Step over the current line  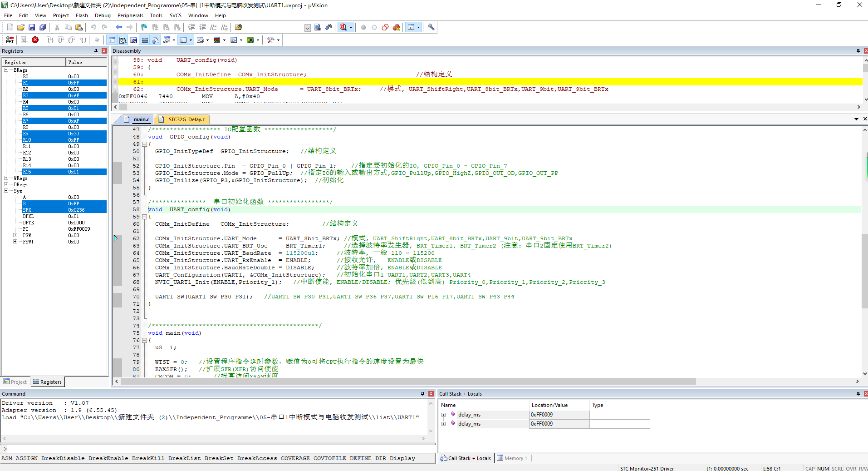[x=61, y=40]
